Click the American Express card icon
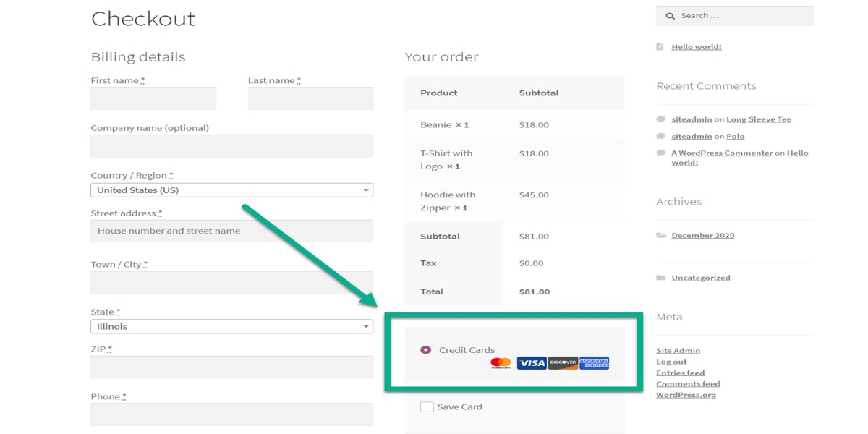The width and height of the screenshot is (868, 434). [x=594, y=363]
